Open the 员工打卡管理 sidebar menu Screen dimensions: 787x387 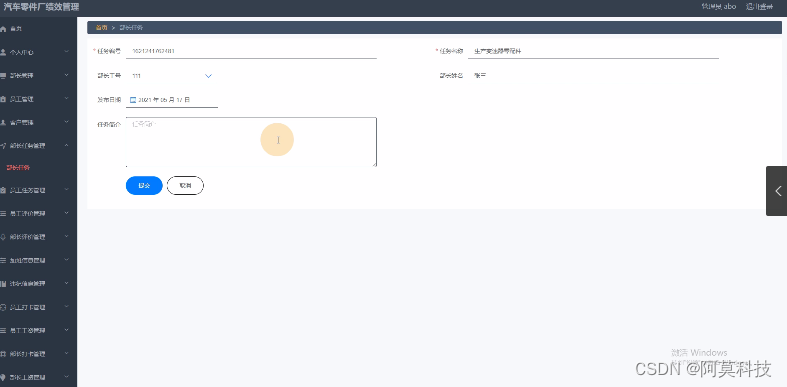click(x=39, y=307)
